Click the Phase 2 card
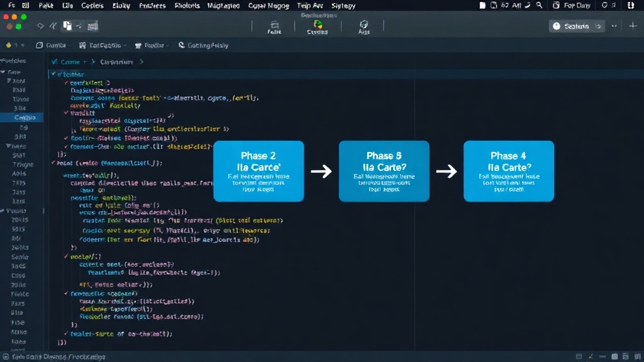This screenshot has width=644, height=362. pos(258,171)
